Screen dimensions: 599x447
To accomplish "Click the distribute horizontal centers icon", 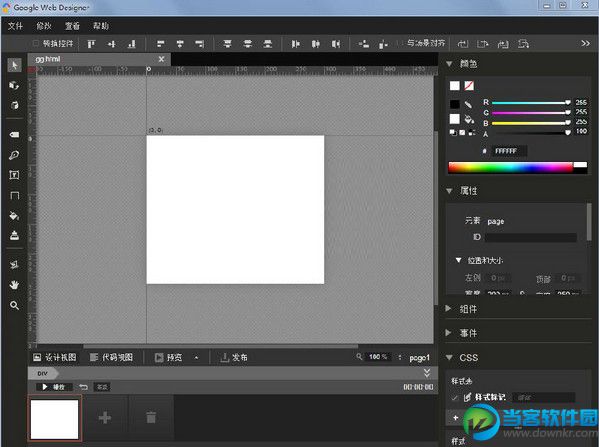I will [x=316, y=44].
